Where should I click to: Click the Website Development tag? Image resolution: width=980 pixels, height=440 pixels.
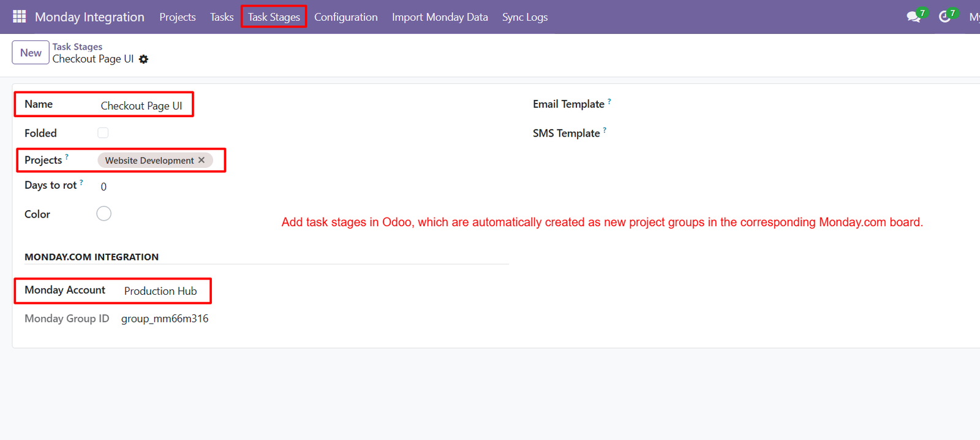pyautogui.click(x=149, y=160)
